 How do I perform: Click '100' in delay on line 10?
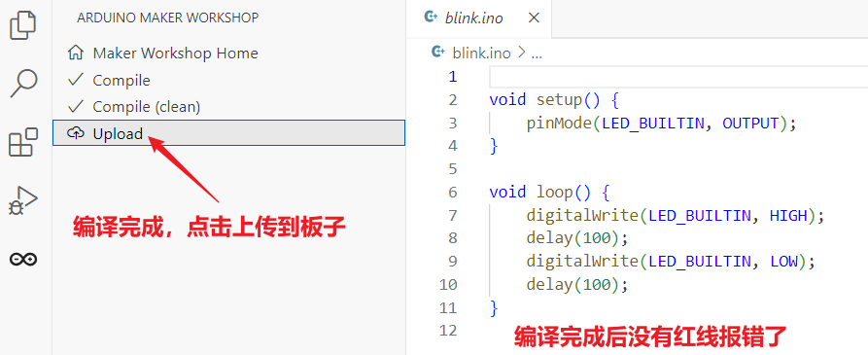point(597,285)
